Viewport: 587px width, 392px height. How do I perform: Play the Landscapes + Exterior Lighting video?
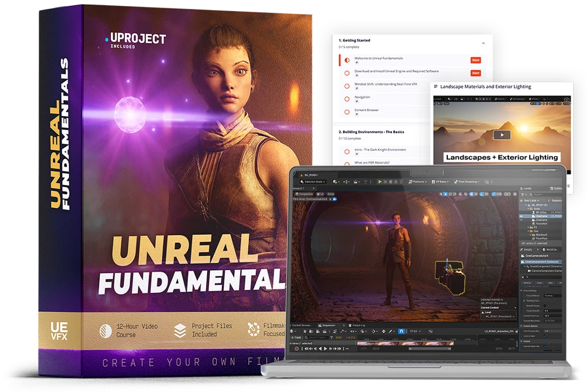502,135
